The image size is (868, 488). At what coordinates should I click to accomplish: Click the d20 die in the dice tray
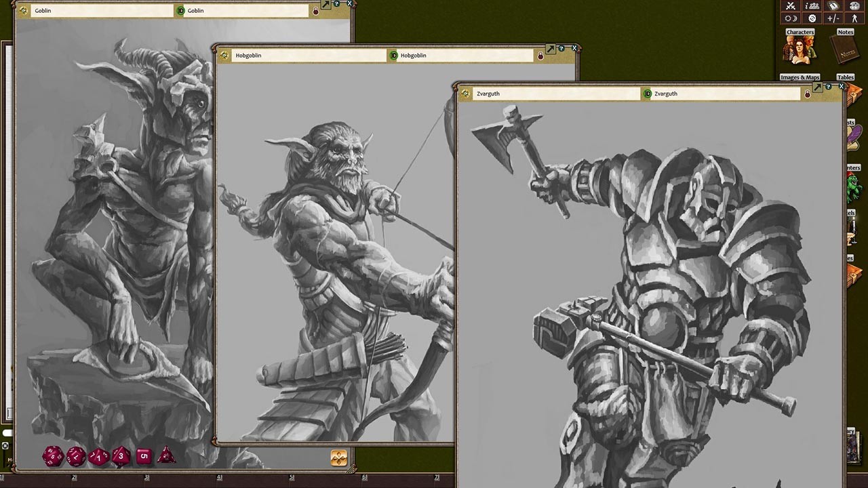52,456
